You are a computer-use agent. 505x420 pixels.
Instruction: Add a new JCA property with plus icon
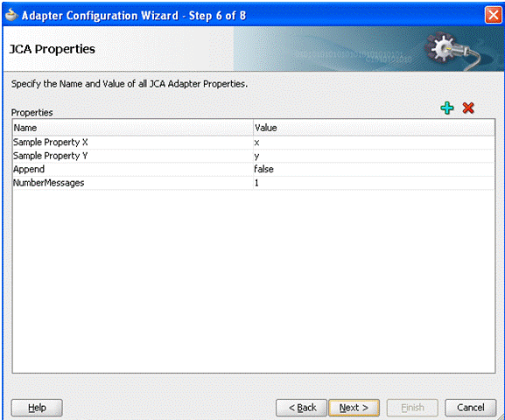447,108
